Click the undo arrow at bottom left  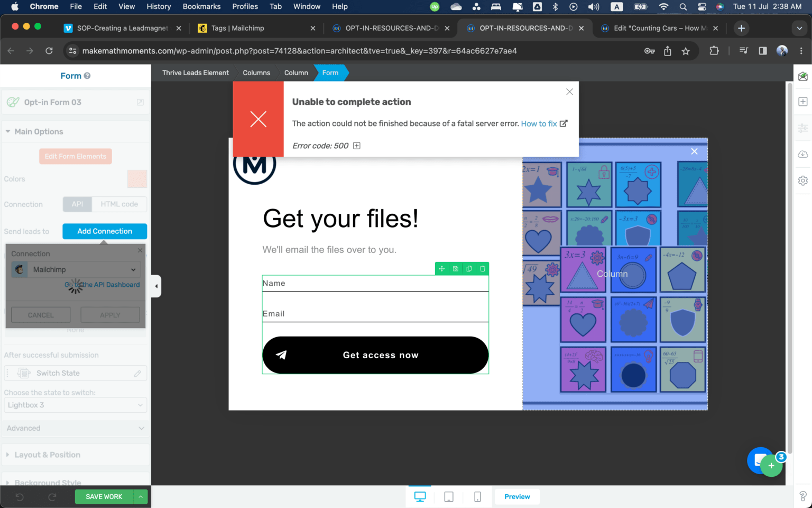[x=20, y=497]
